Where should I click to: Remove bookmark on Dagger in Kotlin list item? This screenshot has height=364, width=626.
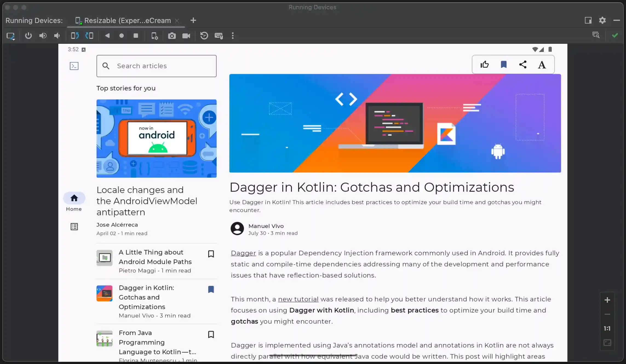click(211, 290)
